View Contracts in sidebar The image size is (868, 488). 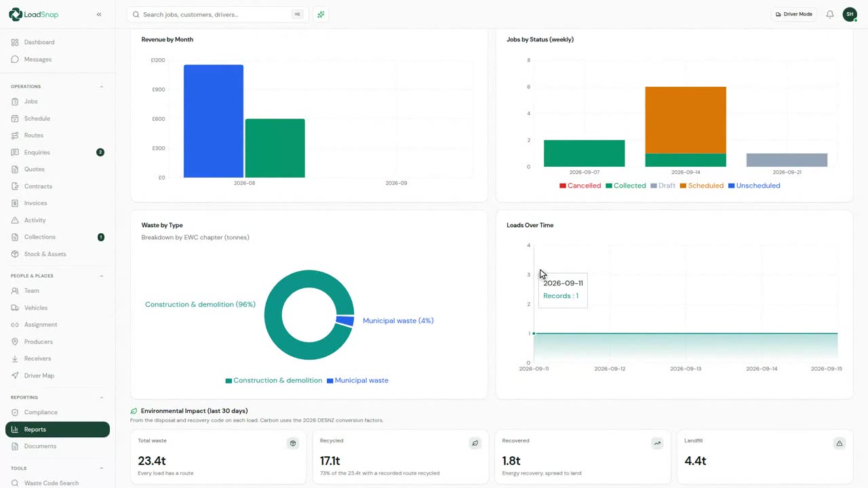pos(58,186)
